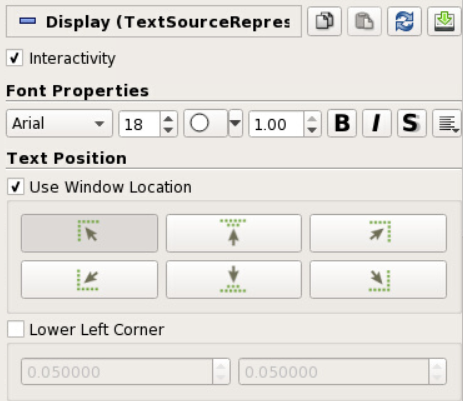This screenshot has width=463, height=401.
Task: Place text at lower left corner
Action: point(89,279)
